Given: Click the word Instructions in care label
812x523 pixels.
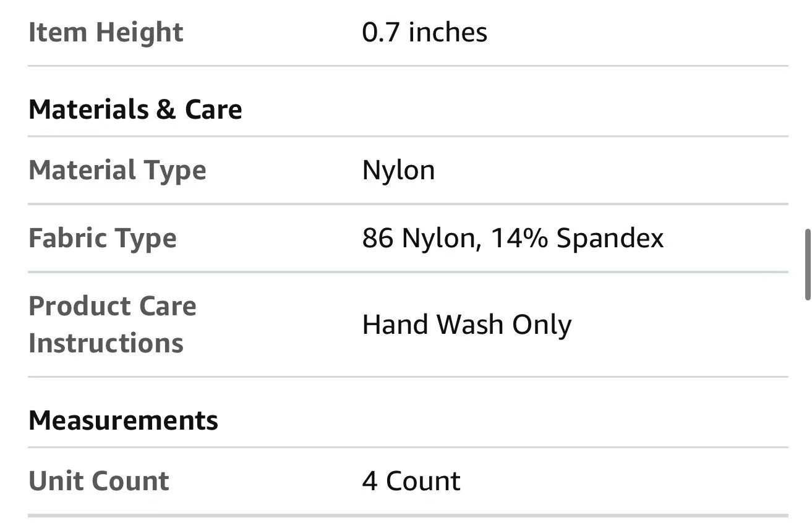Looking at the screenshot, I should coord(106,343).
